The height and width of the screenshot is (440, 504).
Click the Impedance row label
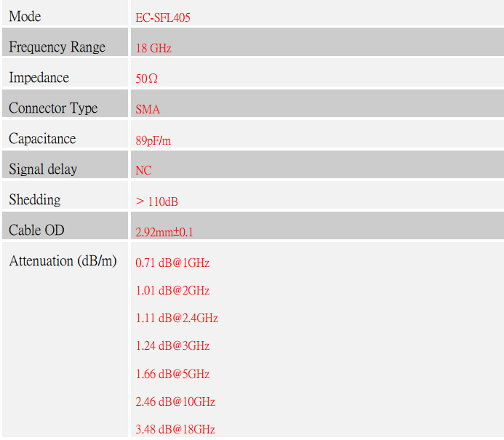(39, 78)
